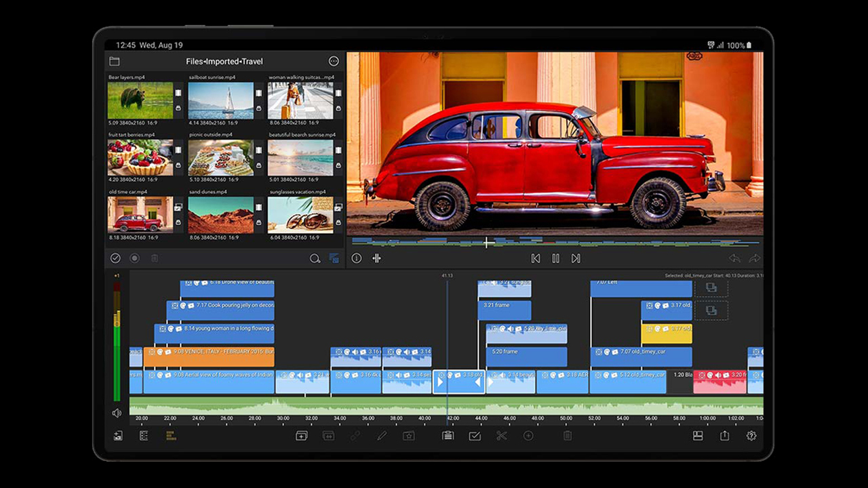Click the Files•Imported•Travel breadcrumb title
This screenshot has width=868, height=488.
[224, 62]
